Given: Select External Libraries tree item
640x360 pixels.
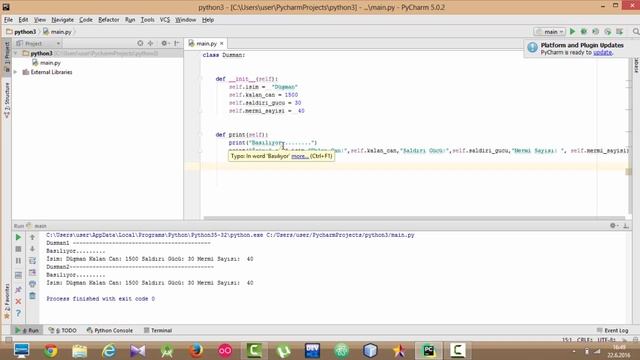Looking at the screenshot, I should click(48, 72).
